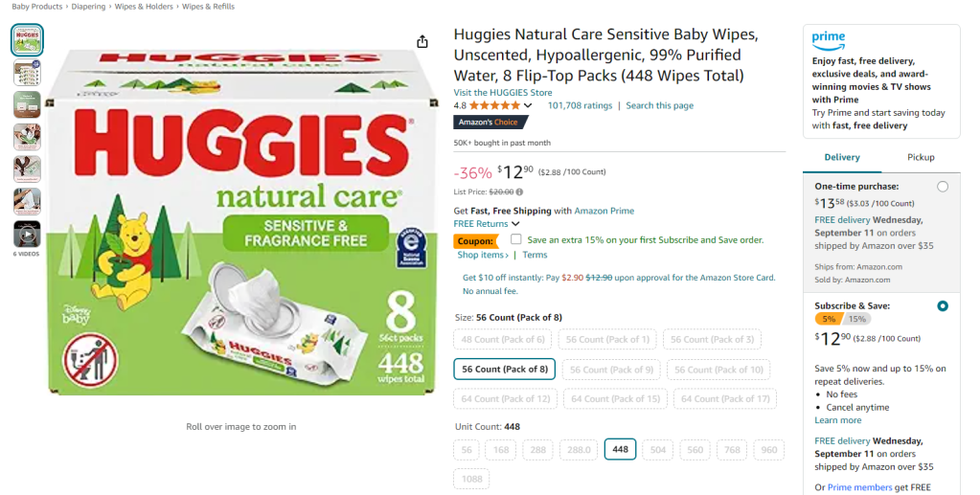Viewport: 980px width, 495px height.
Task: Open the 101,708 ratings link
Action: click(x=580, y=105)
